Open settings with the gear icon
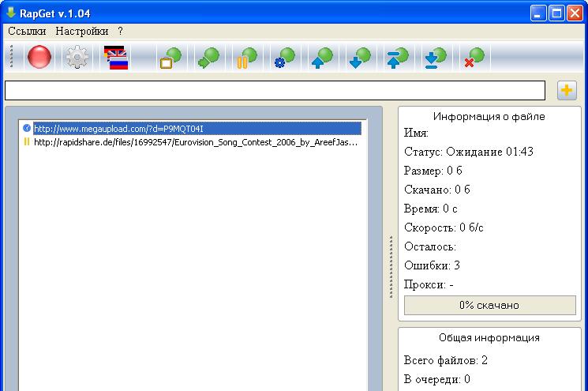Screen dimensions: 588x391 77,57
